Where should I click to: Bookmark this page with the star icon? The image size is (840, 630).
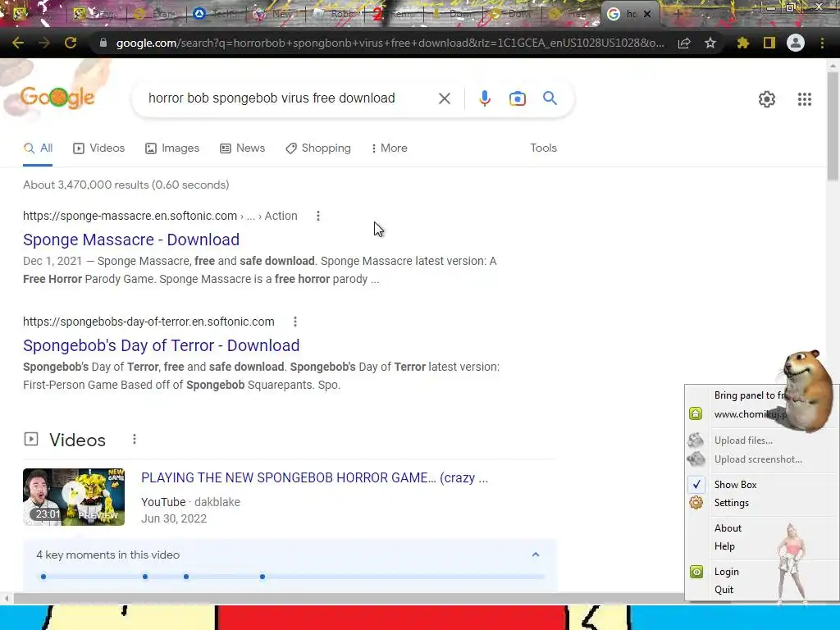coord(710,43)
